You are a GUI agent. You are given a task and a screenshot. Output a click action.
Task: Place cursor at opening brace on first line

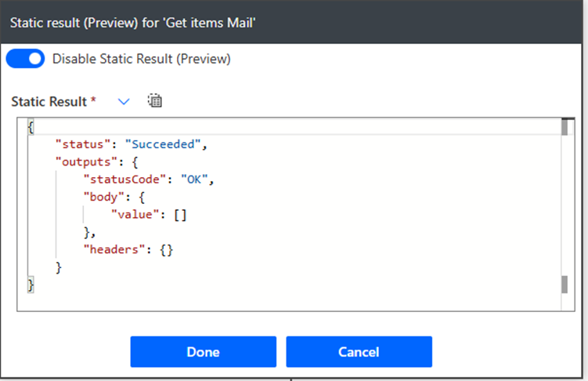click(31, 127)
